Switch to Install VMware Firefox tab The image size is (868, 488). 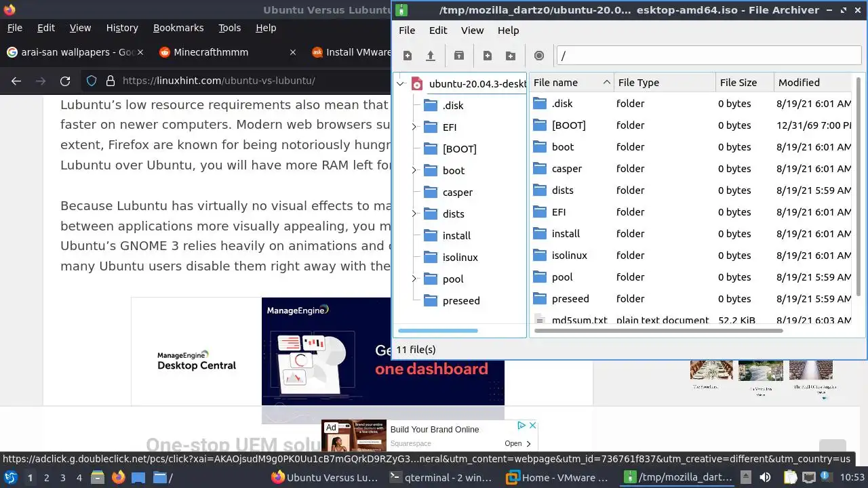349,52
